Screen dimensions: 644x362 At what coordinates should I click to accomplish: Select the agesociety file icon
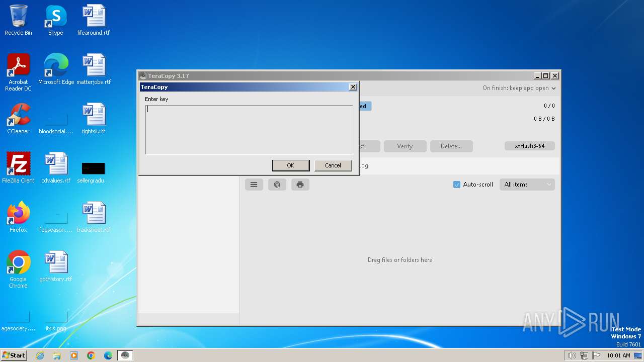point(18,321)
